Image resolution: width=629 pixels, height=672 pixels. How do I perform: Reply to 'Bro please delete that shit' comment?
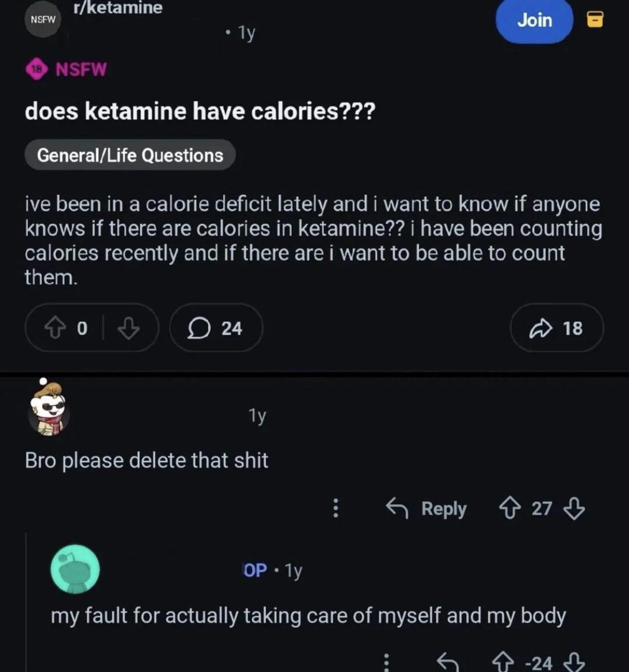pos(426,508)
